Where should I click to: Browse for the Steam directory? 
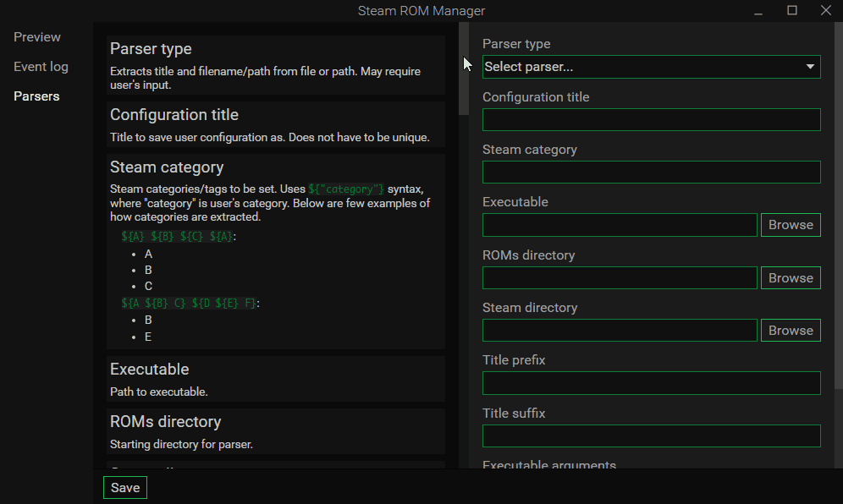(791, 331)
